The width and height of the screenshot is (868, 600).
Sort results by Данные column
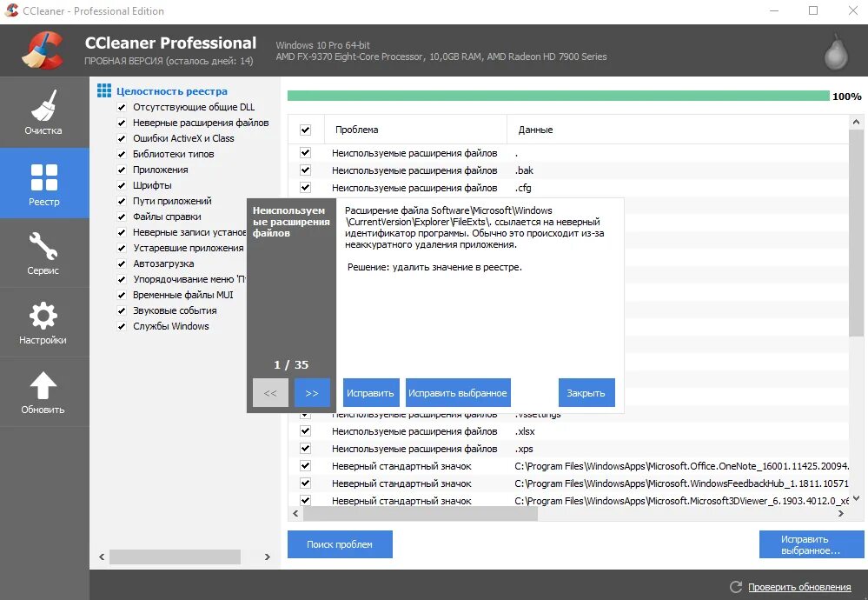pos(678,130)
